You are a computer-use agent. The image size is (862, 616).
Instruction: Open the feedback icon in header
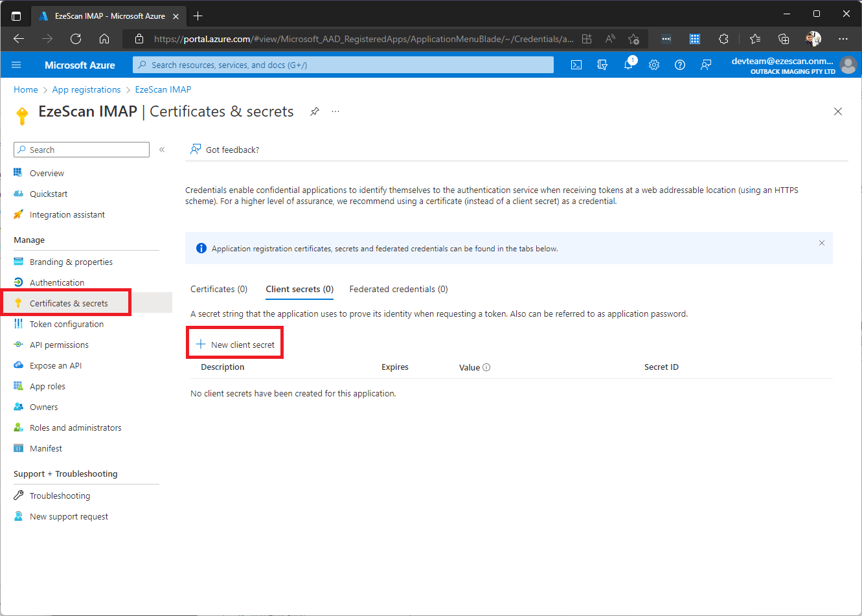pos(706,65)
